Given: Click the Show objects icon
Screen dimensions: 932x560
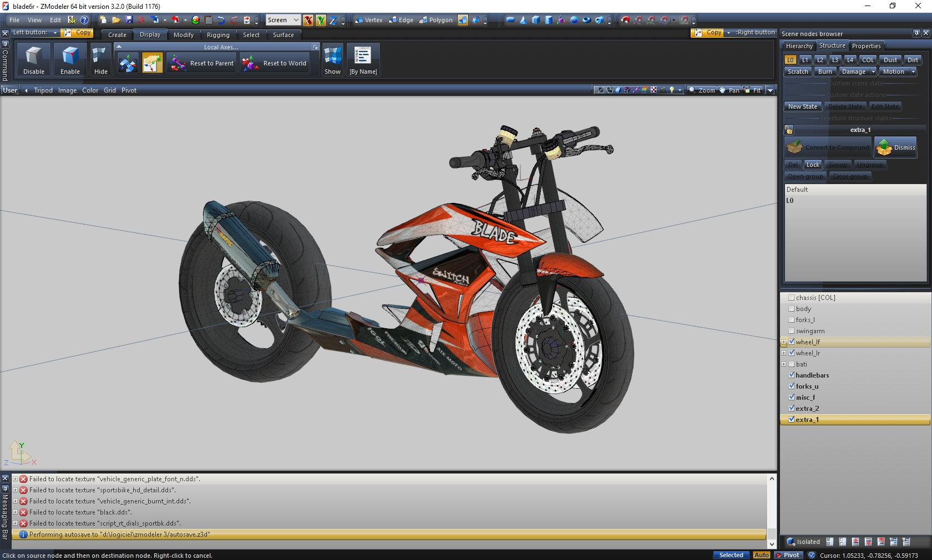Looking at the screenshot, I should pos(332,56).
